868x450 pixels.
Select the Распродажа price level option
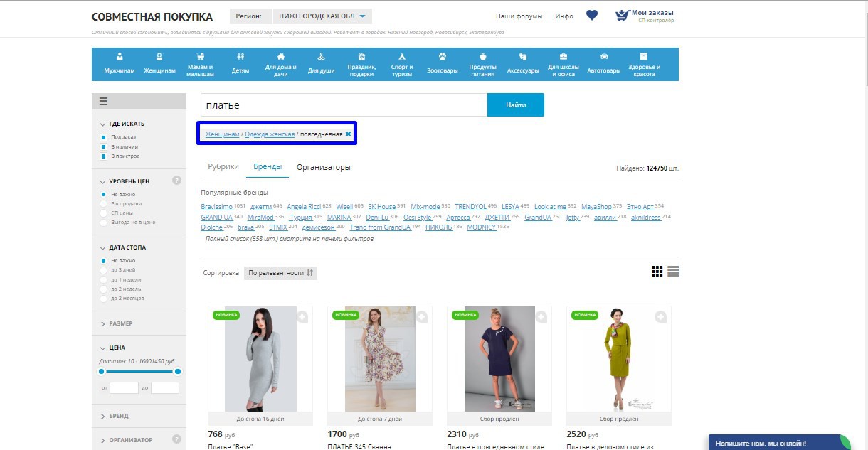pos(104,204)
